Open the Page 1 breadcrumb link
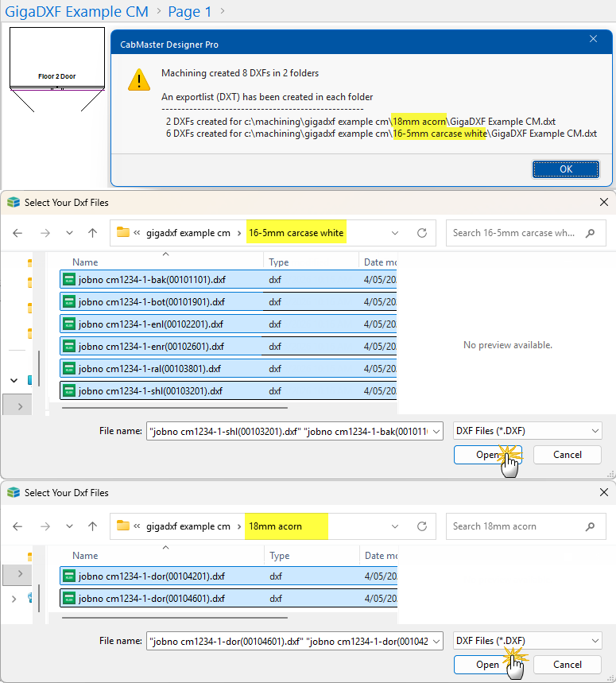The height and width of the screenshot is (683, 616). 189,11
